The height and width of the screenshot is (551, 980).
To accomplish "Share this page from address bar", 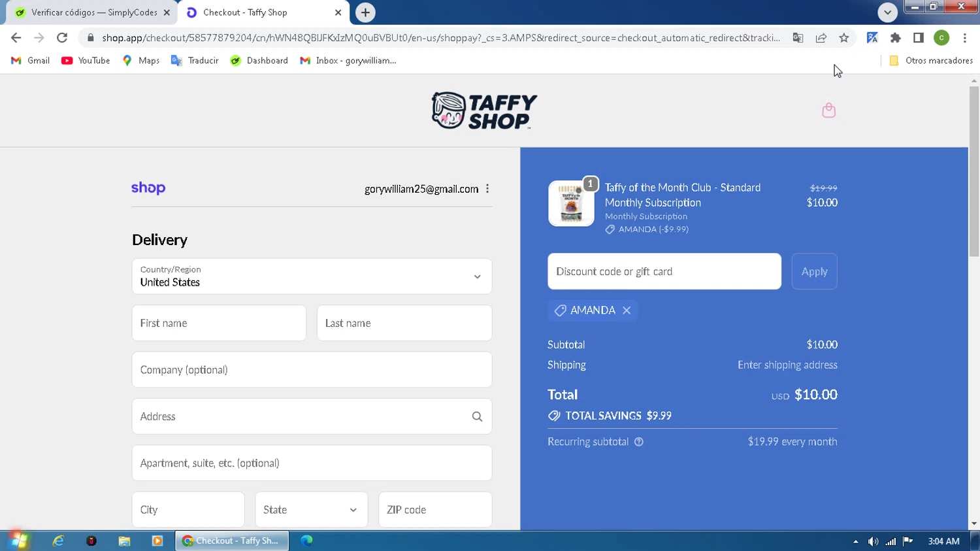I will [821, 38].
